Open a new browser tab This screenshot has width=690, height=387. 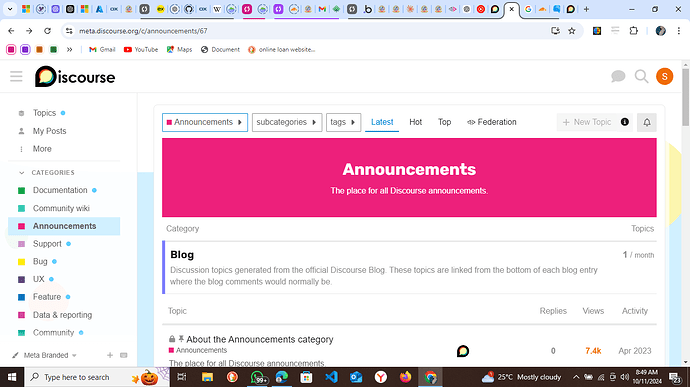pyautogui.click(x=586, y=9)
